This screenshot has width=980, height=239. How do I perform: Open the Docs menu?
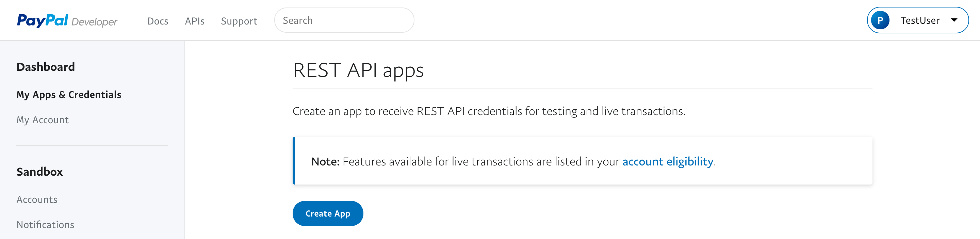pos(158,21)
